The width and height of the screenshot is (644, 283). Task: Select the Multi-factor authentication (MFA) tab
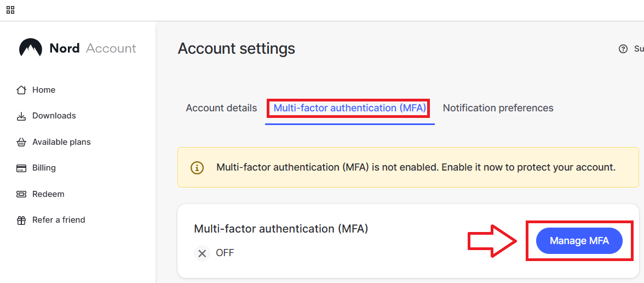(x=349, y=108)
